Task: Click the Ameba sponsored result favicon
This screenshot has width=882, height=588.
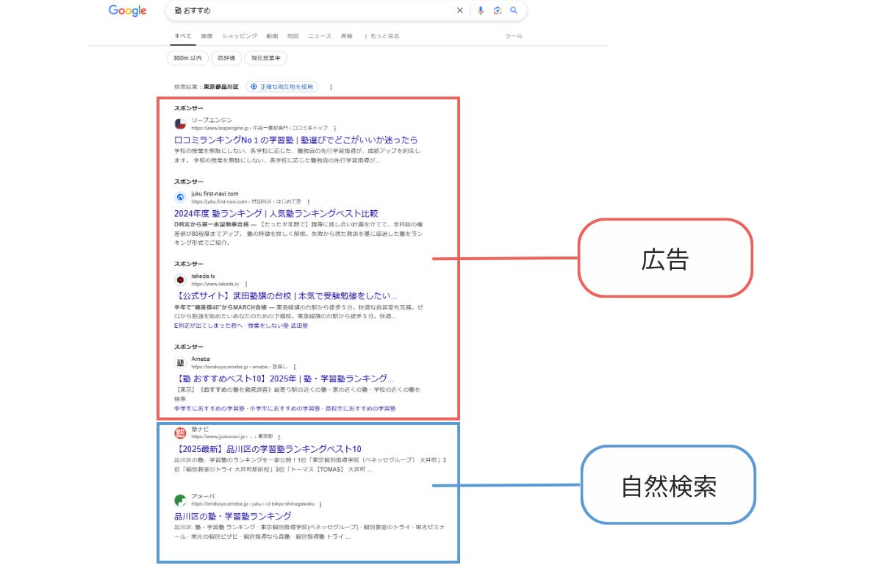Action: [x=180, y=362]
